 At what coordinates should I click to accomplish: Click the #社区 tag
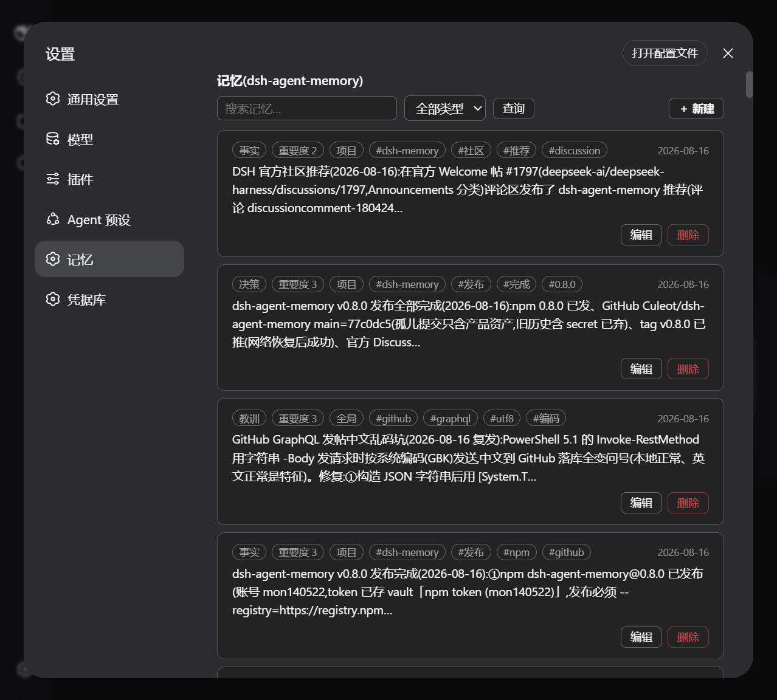[471, 150]
